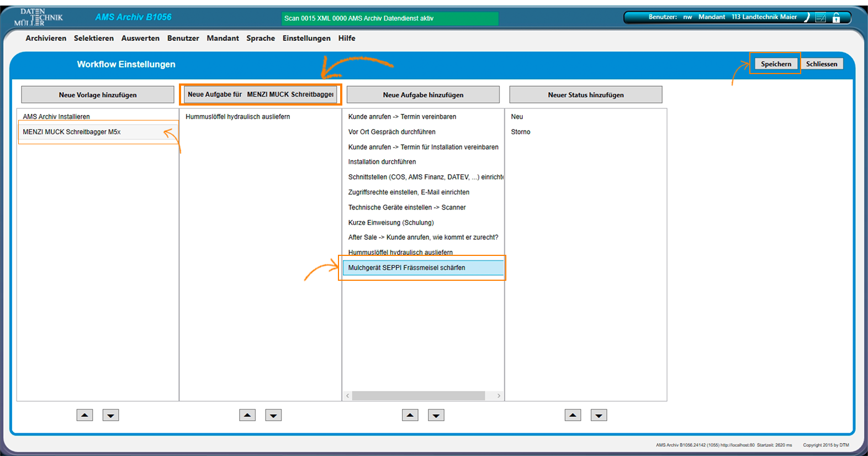Open the Einstellungen menu
The width and height of the screenshot is (868, 456).
(x=306, y=38)
